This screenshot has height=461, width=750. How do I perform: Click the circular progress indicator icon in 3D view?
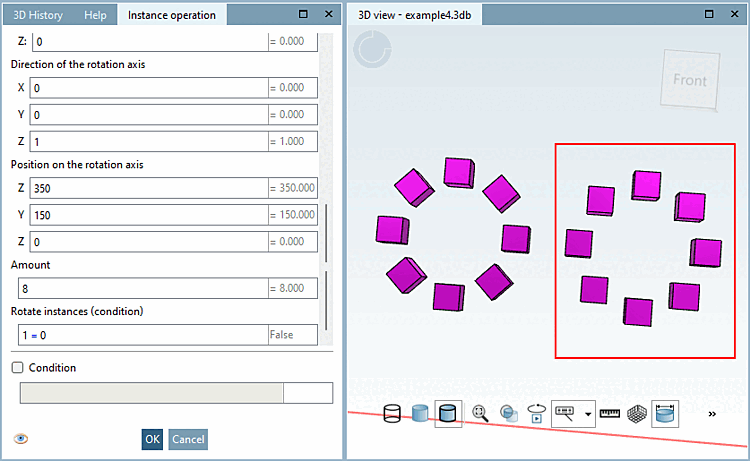372,49
